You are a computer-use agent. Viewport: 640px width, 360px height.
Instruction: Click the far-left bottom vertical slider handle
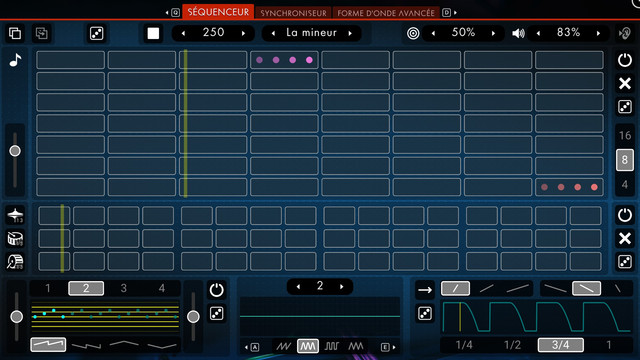(16, 316)
